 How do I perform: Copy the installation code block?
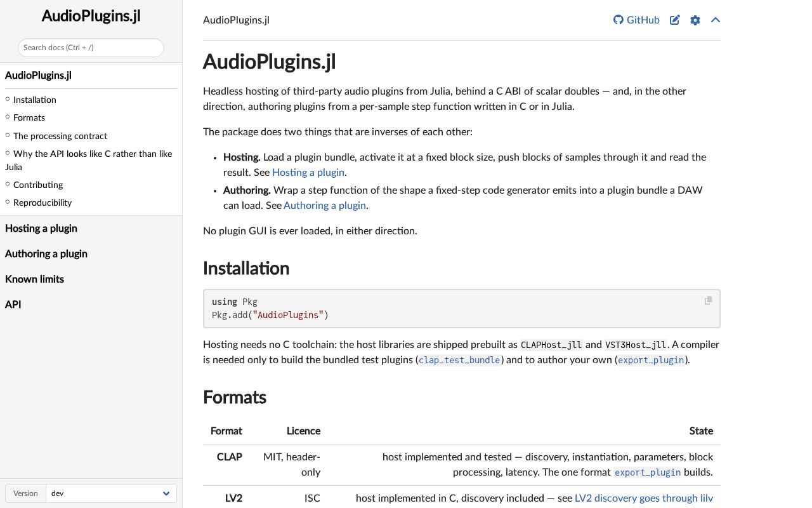click(x=708, y=300)
